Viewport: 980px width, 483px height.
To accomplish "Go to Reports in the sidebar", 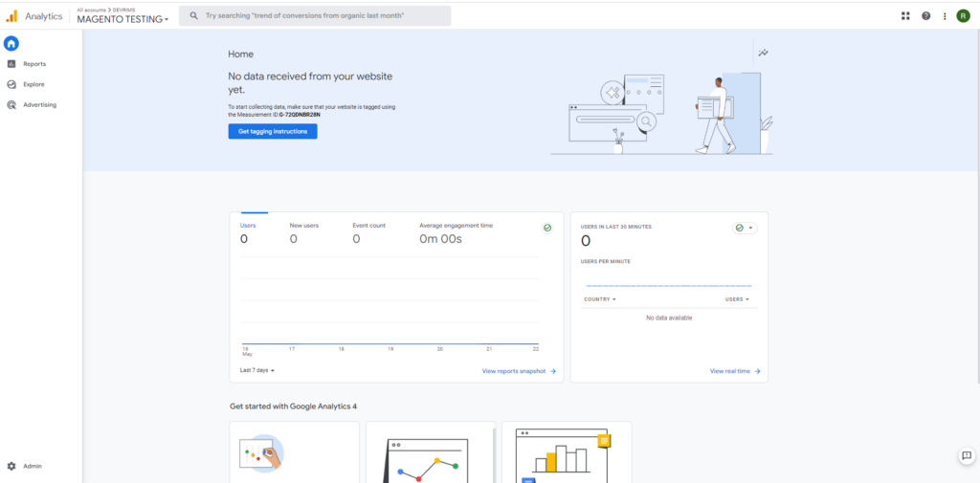I will point(34,64).
